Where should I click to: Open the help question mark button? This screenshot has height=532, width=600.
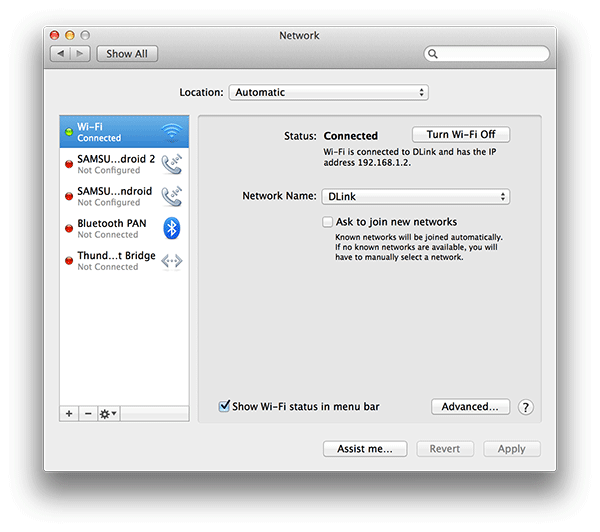click(526, 407)
